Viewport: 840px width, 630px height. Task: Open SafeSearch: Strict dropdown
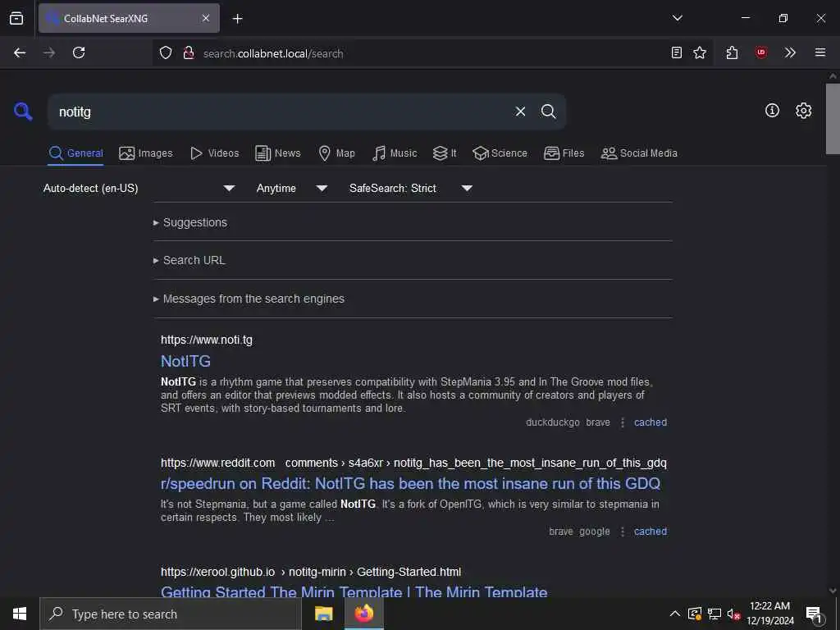tap(411, 188)
